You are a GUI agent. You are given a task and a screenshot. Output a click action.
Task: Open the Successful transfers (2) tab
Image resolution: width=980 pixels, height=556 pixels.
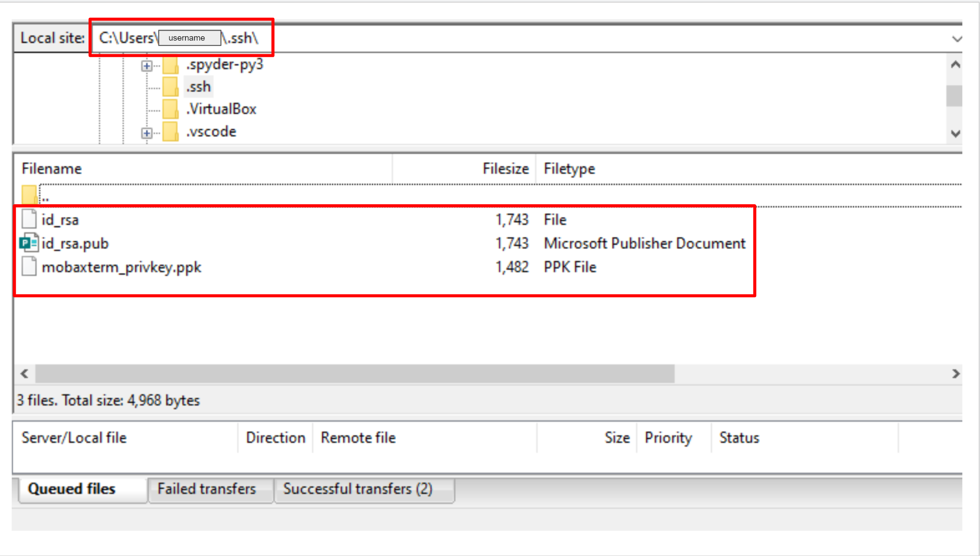(x=358, y=489)
